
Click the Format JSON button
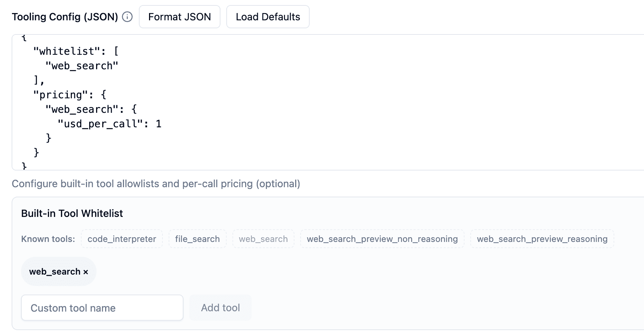coord(179,16)
